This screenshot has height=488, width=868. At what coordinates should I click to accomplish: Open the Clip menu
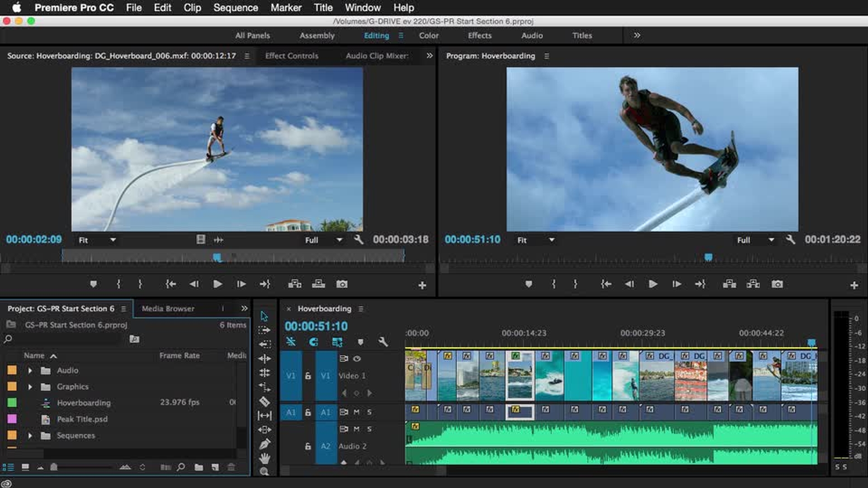192,8
